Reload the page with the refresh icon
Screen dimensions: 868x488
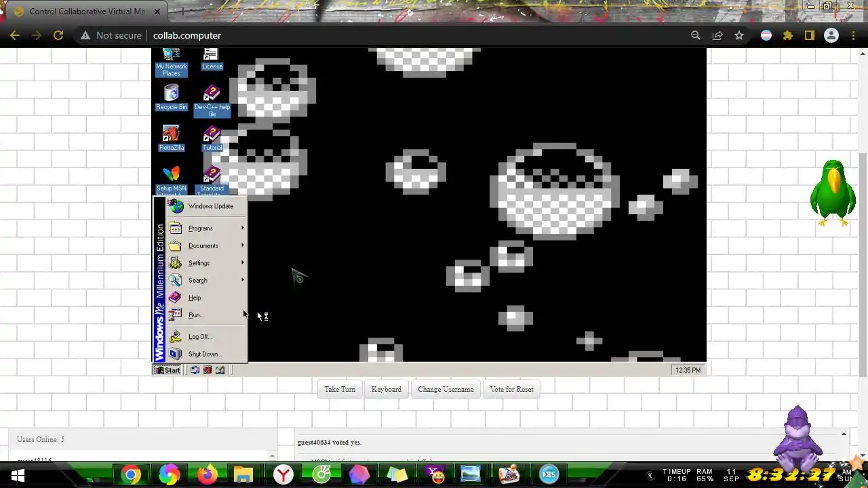[x=58, y=35]
